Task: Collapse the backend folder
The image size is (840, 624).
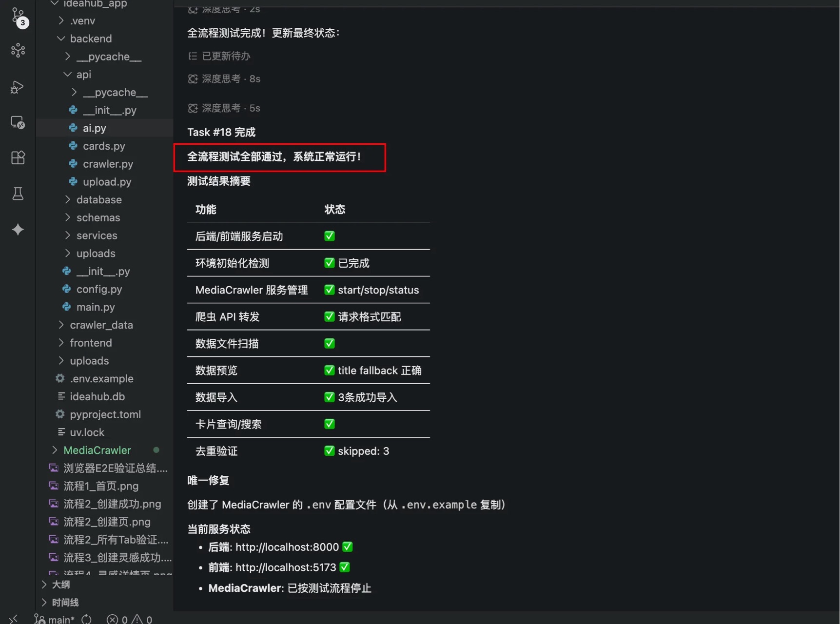Action: click(91, 39)
